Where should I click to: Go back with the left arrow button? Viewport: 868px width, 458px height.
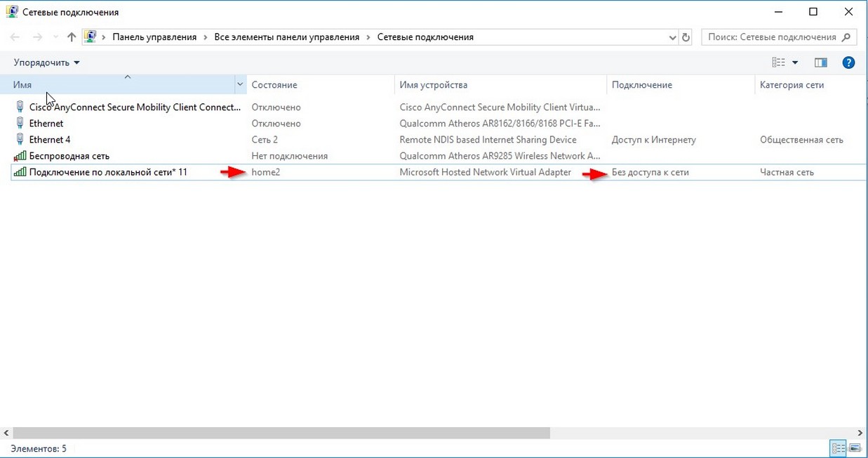(x=15, y=37)
